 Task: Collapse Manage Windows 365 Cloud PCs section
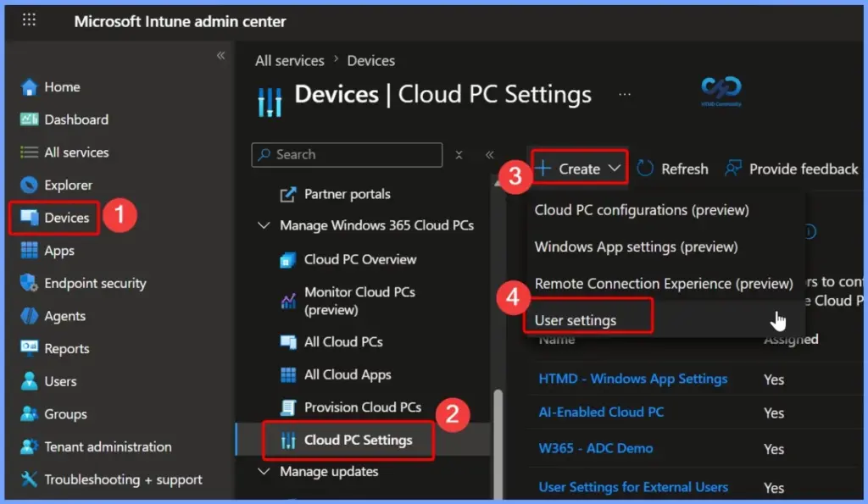point(264,225)
